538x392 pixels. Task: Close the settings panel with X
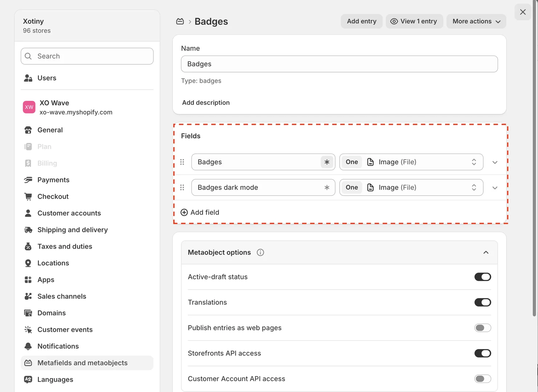click(x=523, y=12)
